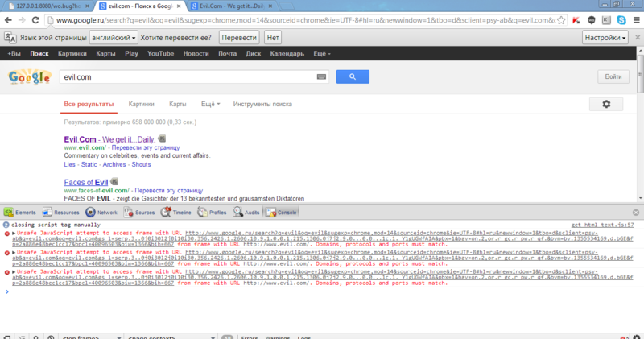
Task: Select the Картинки search filter tab
Action: coord(142,105)
